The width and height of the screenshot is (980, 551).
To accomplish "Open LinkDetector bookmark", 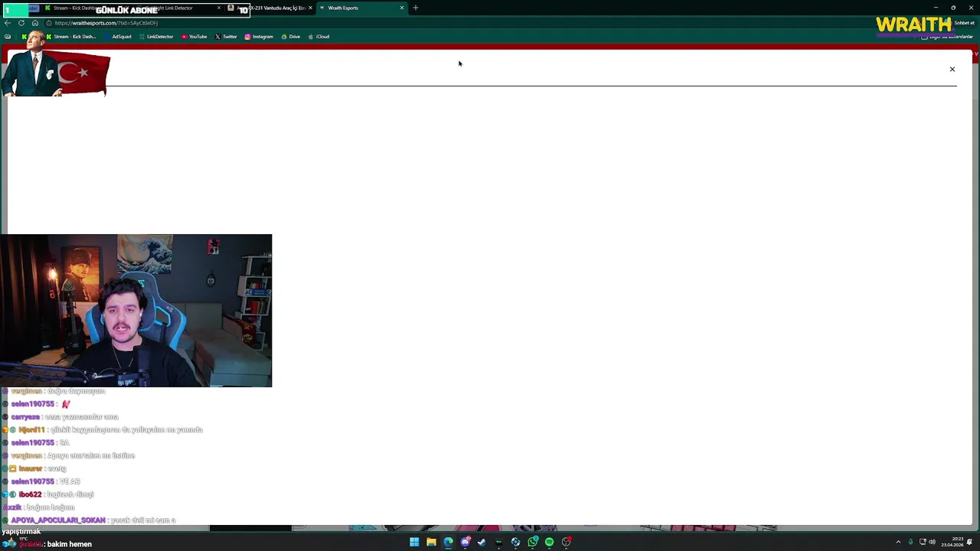I will click(156, 37).
